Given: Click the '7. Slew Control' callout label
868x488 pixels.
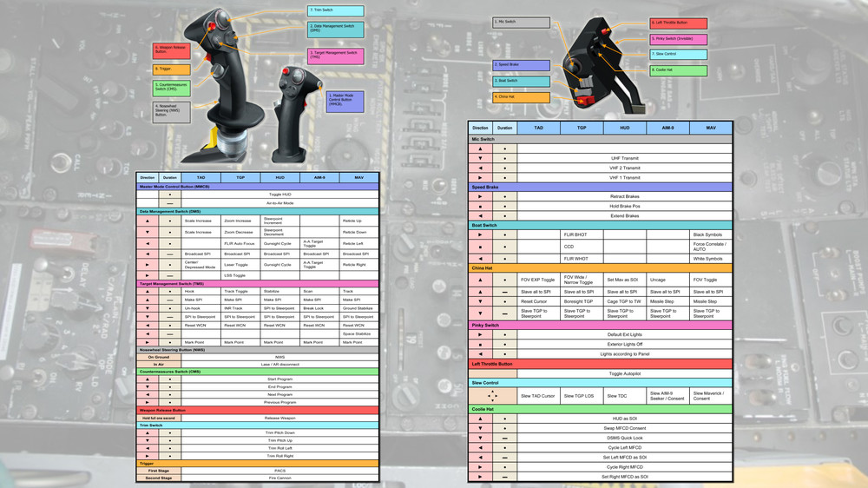Looking at the screenshot, I should click(678, 55).
